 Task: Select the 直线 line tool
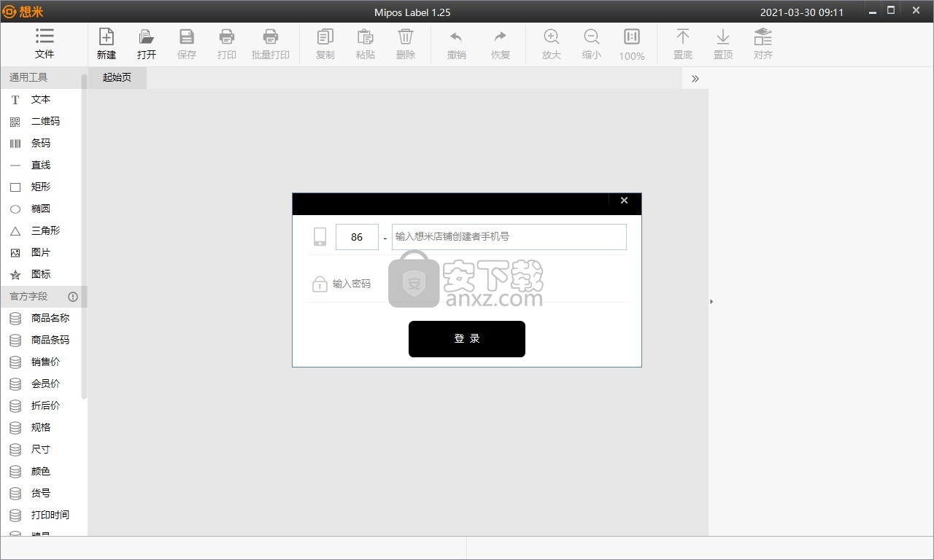click(x=41, y=165)
